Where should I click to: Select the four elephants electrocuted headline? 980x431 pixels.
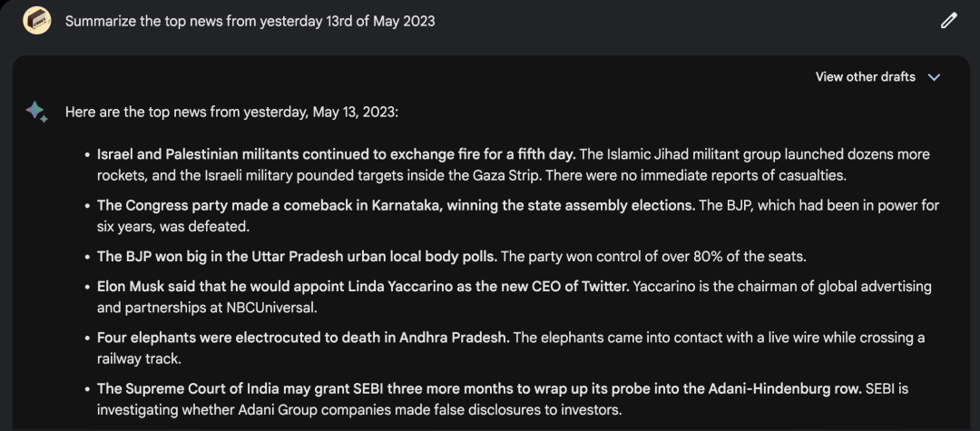point(303,338)
